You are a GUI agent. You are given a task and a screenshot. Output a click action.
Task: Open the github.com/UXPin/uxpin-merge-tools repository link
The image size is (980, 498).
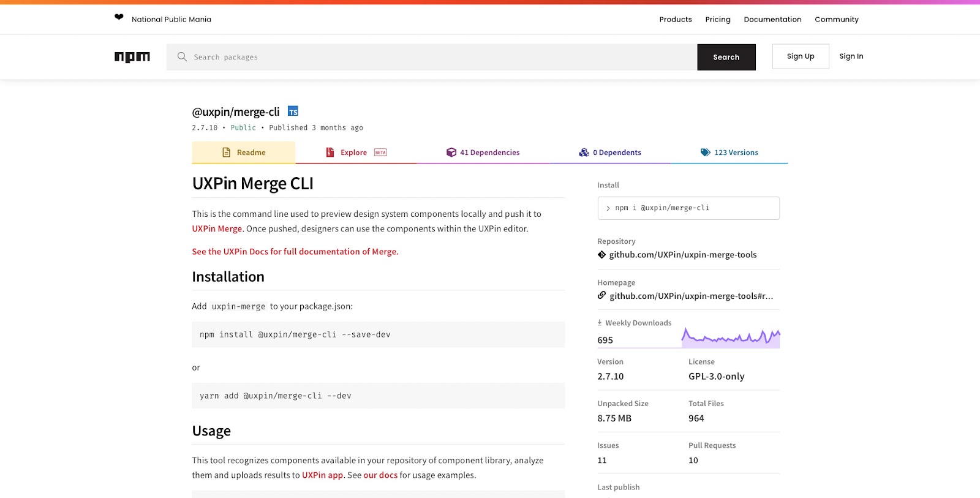683,255
